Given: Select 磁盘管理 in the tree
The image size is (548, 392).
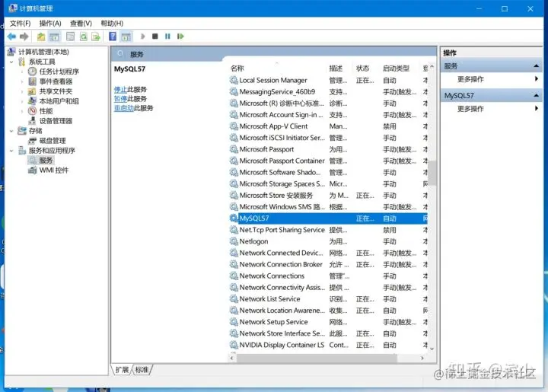Looking at the screenshot, I should [x=53, y=141].
